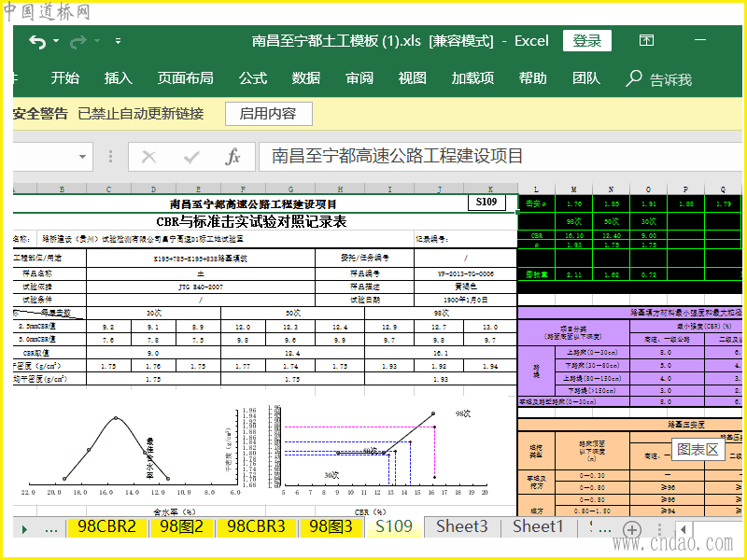Image resolution: width=747 pixels, height=560 pixels.
Task: Select the purple 上路床(0-30cm) cell
Action: (x=592, y=353)
